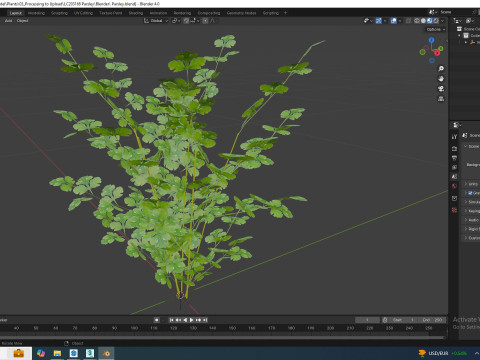Open the Tool properties tab
This screenshot has width=480, height=360.
pos(454,137)
